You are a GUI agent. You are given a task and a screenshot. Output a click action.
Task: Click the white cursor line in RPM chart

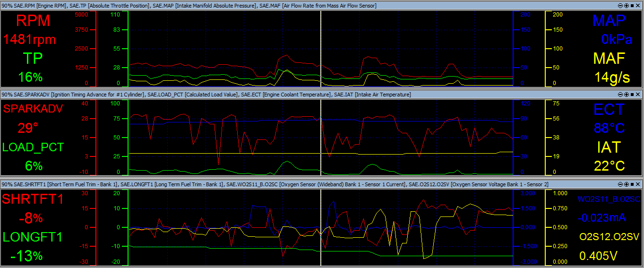pyautogui.click(x=321, y=47)
